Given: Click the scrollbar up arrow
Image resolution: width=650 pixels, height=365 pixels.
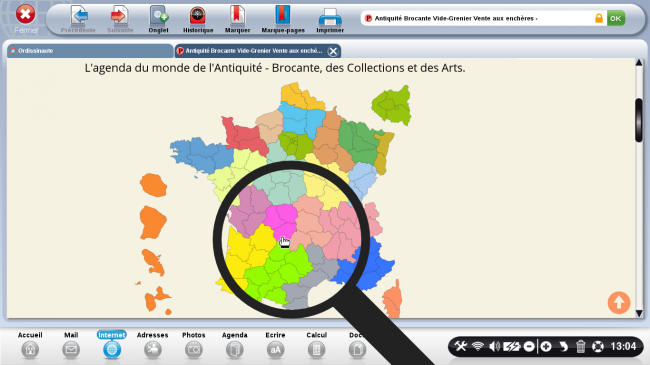Looking at the screenshot, I should pos(639,63).
